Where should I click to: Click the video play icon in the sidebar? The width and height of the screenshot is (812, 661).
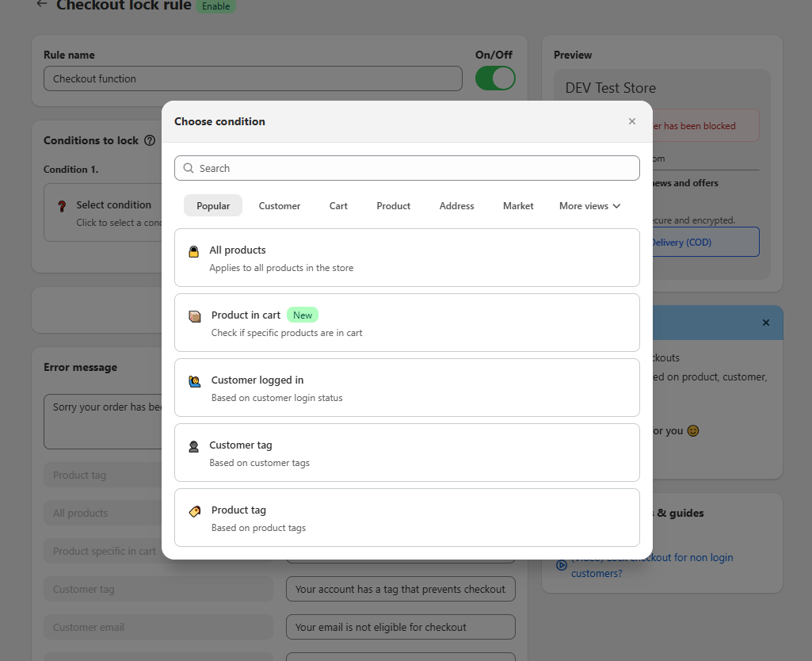point(561,564)
